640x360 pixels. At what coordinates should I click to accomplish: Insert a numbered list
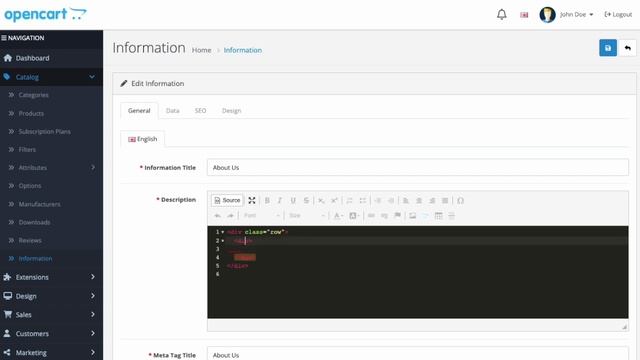click(349, 200)
